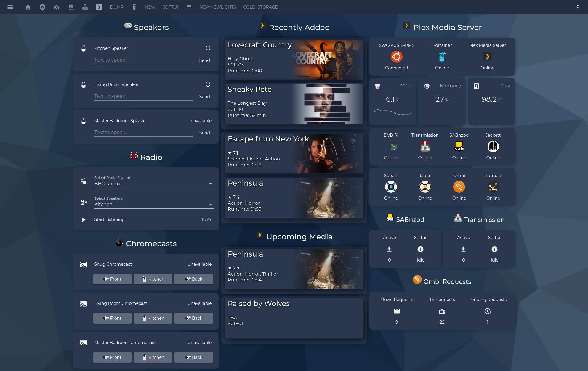Toggle Kitchen Speaker power
The height and width of the screenshot is (371, 588).
click(x=208, y=48)
